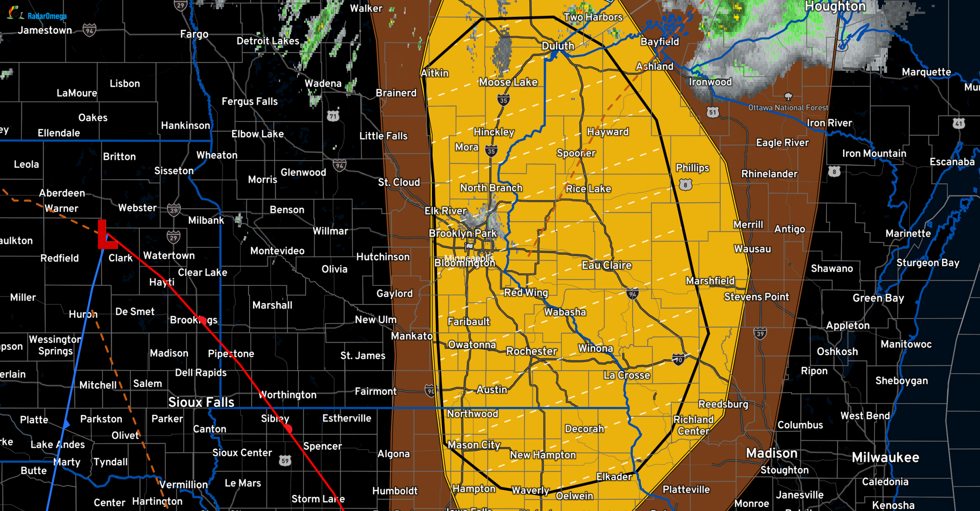The image size is (980, 511).
Task: Click the red low pressure L symbol
Action: pos(107,235)
